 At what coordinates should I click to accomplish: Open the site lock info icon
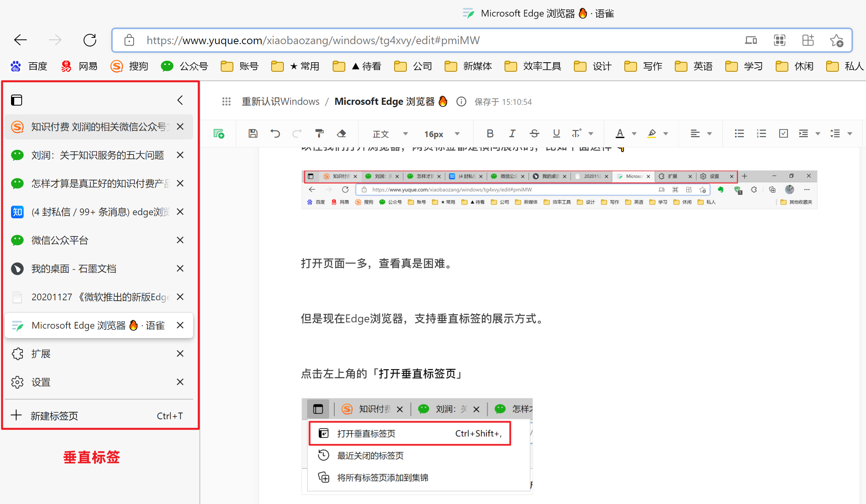(129, 40)
